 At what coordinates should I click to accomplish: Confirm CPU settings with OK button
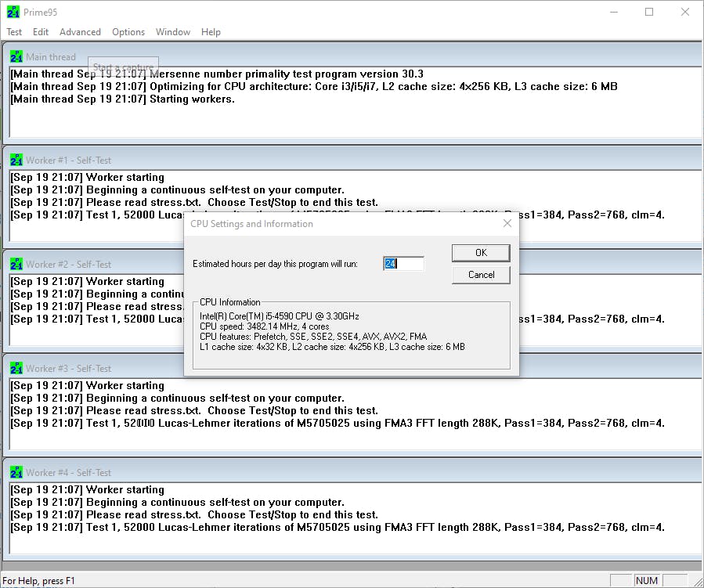pos(481,253)
